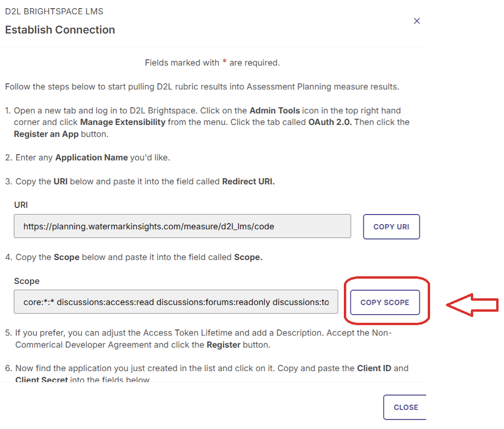504x429 pixels.
Task: Click the 'URI' label above the field
Action: coord(21,205)
